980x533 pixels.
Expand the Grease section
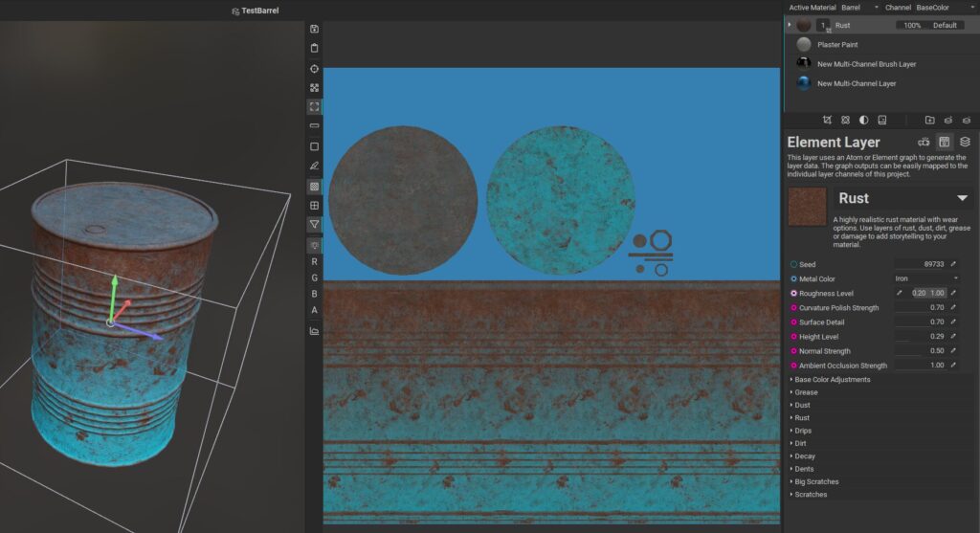(x=804, y=392)
